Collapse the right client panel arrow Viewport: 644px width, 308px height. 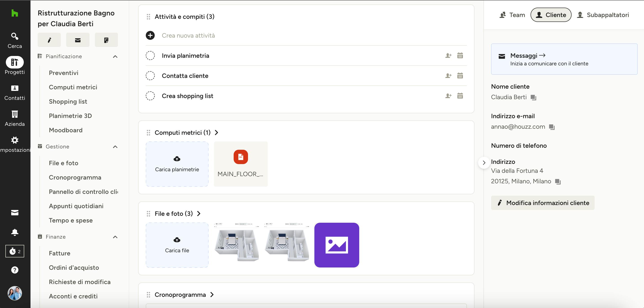484,163
